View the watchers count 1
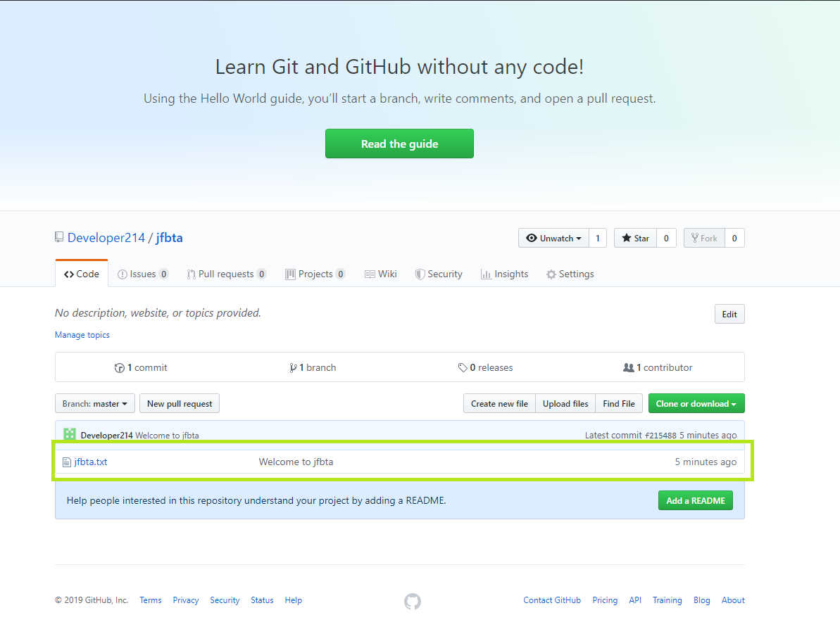Viewport: 840px width, 634px height. [598, 239]
